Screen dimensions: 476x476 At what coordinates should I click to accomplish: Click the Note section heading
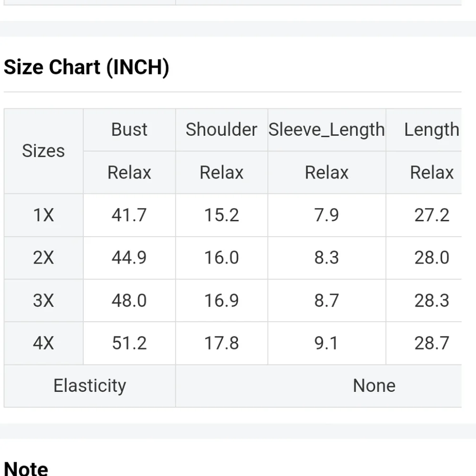click(x=26, y=468)
